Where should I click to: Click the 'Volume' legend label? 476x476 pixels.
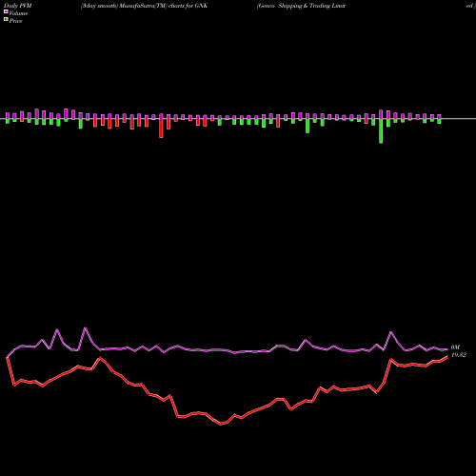tap(18, 13)
